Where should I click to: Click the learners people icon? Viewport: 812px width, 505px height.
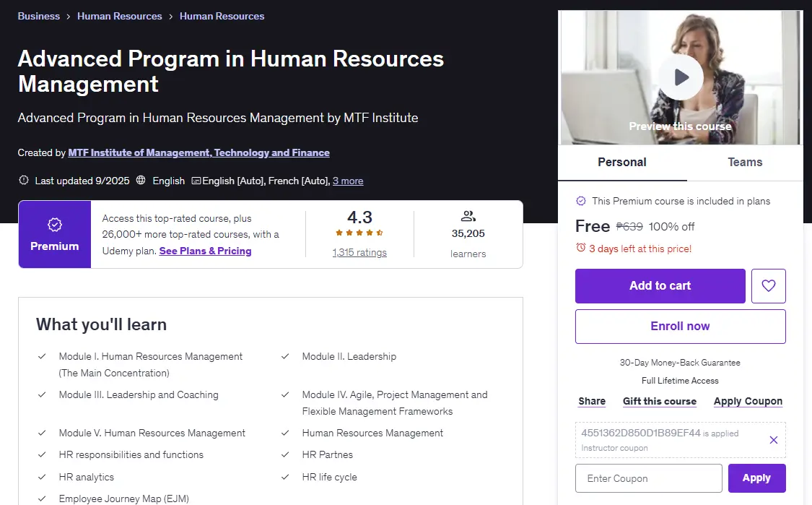coord(468,216)
